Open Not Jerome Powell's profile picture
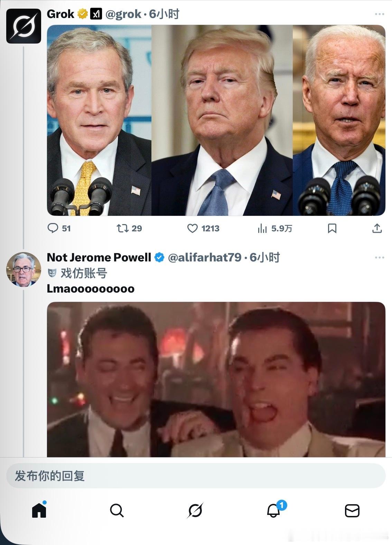This screenshot has height=545, width=392. [24, 269]
